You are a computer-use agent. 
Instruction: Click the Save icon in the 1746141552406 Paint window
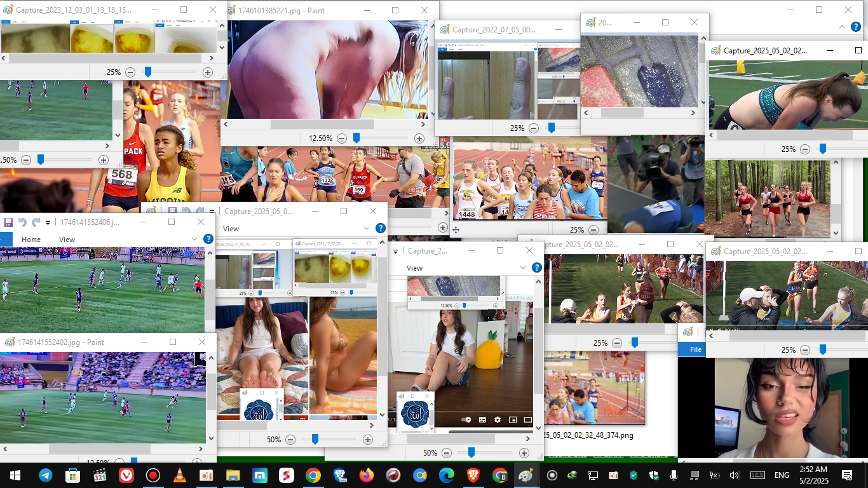pyautogui.click(x=8, y=222)
